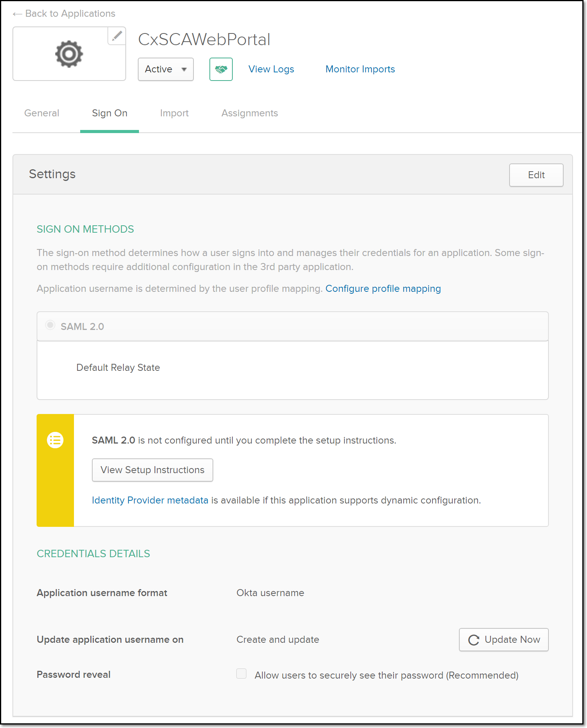
Task: Enable the password reveal checkbox
Action: coord(241,674)
